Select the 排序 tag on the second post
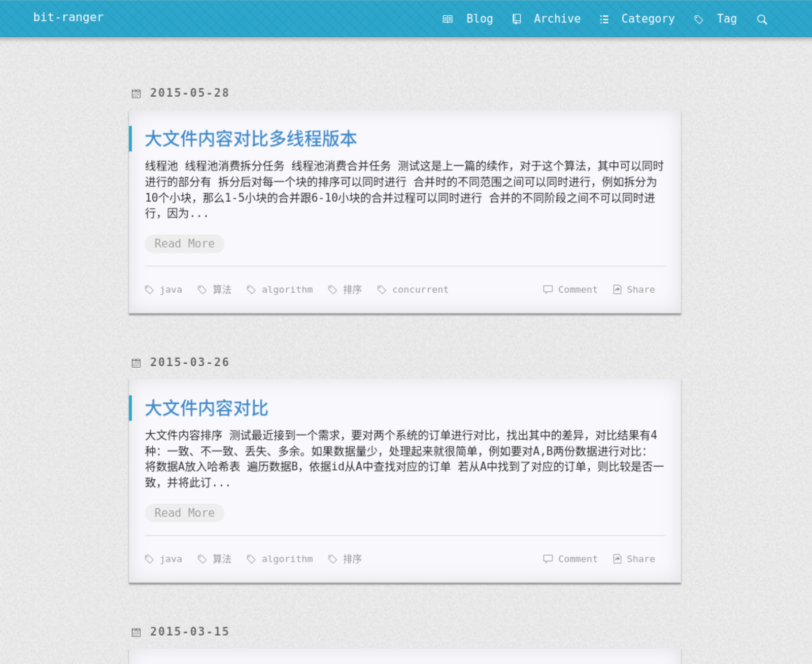This screenshot has width=812, height=664. [352, 558]
